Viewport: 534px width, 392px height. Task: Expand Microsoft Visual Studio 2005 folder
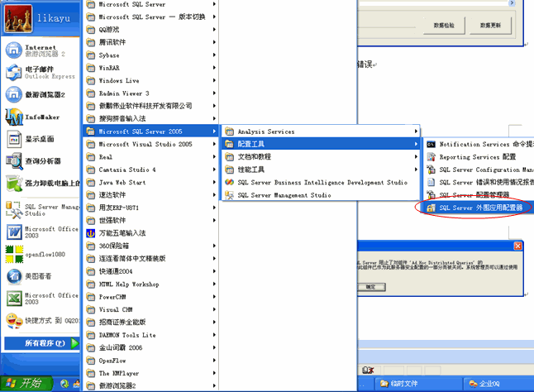point(145,144)
